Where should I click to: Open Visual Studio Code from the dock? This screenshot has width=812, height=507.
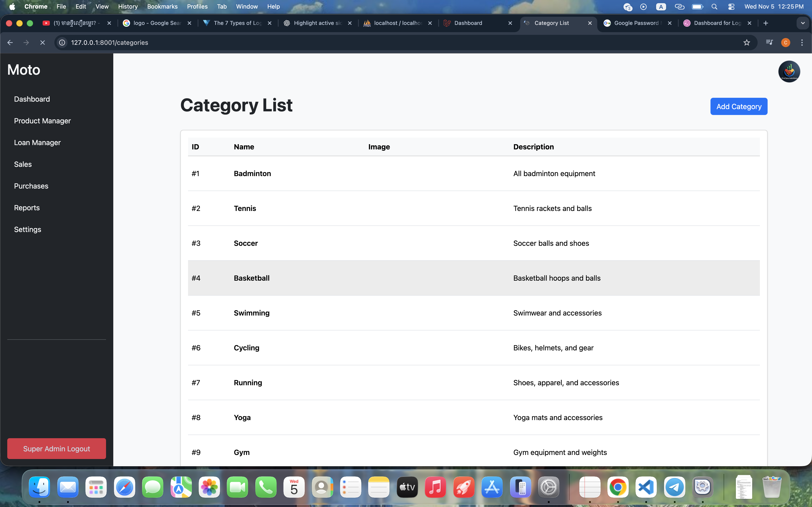click(x=646, y=487)
